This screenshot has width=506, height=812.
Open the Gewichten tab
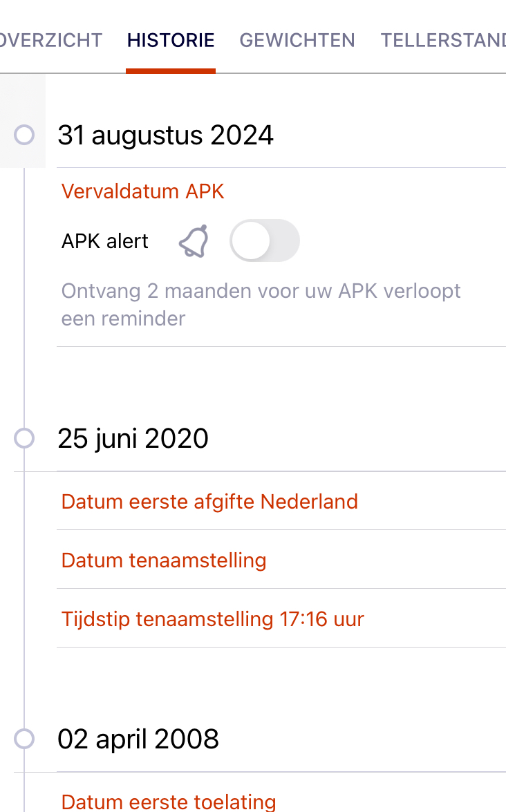(x=297, y=40)
